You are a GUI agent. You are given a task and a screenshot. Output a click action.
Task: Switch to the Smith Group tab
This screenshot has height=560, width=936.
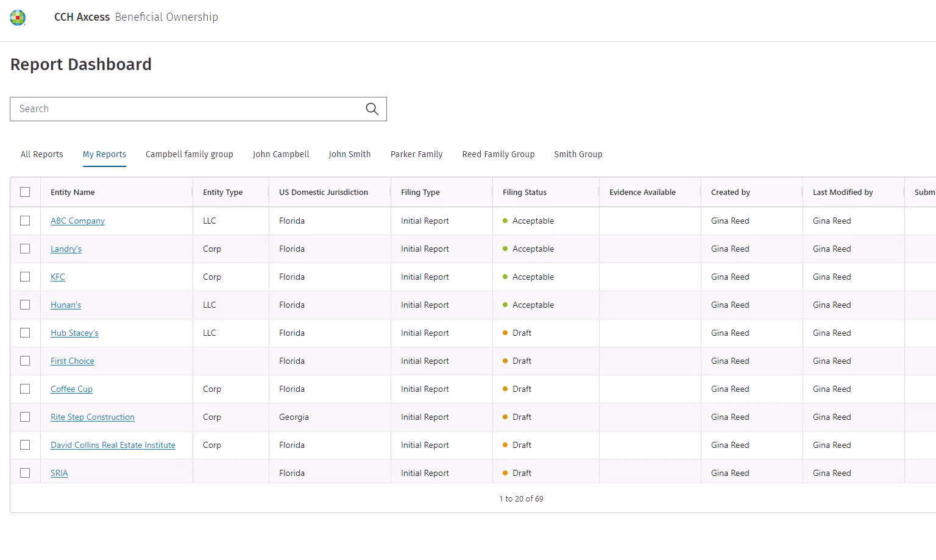[578, 154]
